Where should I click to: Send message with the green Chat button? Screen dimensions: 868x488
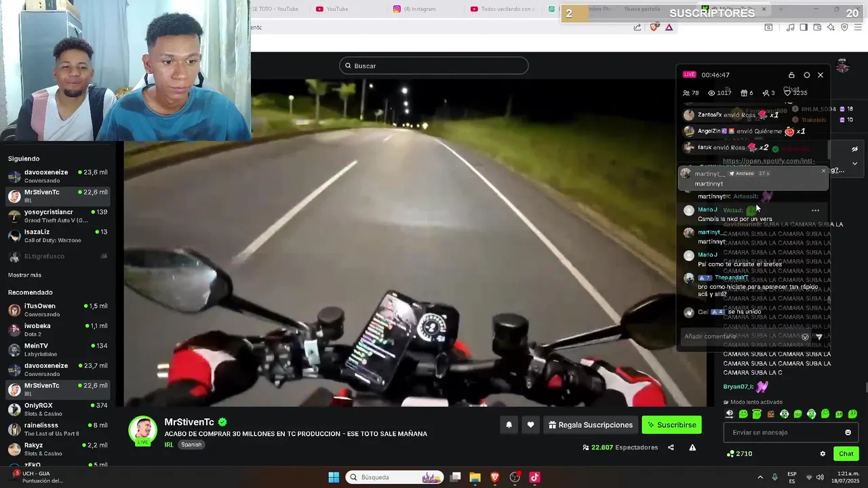pyautogui.click(x=846, y=454)
